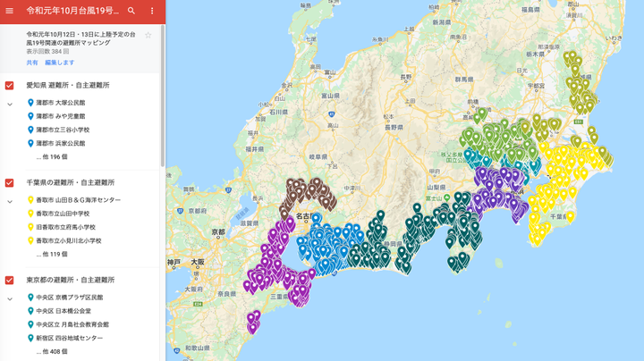The image size is (644, 361).
Task: Select 香取市立小見川北小学校 entry
Action: [68, 240]
